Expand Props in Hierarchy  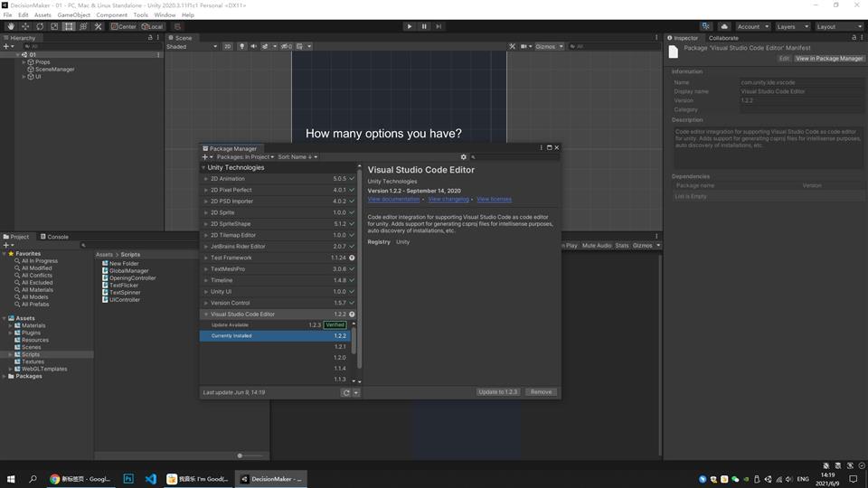point(24,62)
